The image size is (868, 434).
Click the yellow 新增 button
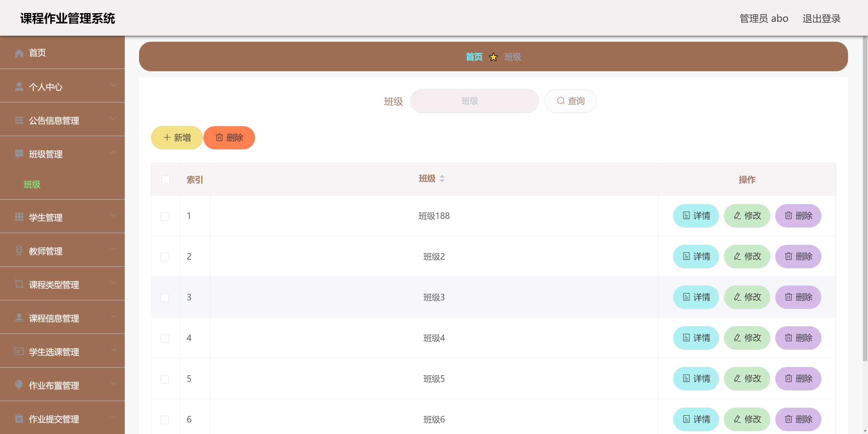click(177, 138)
